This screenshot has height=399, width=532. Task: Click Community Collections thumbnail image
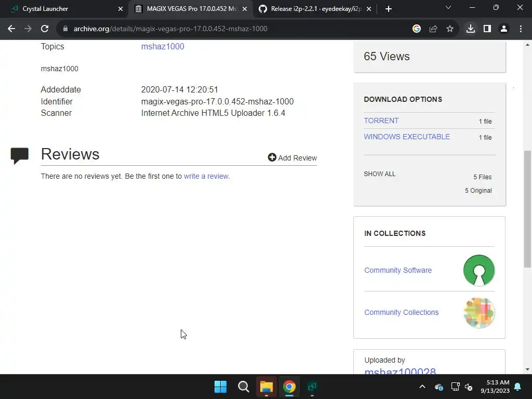478,312
